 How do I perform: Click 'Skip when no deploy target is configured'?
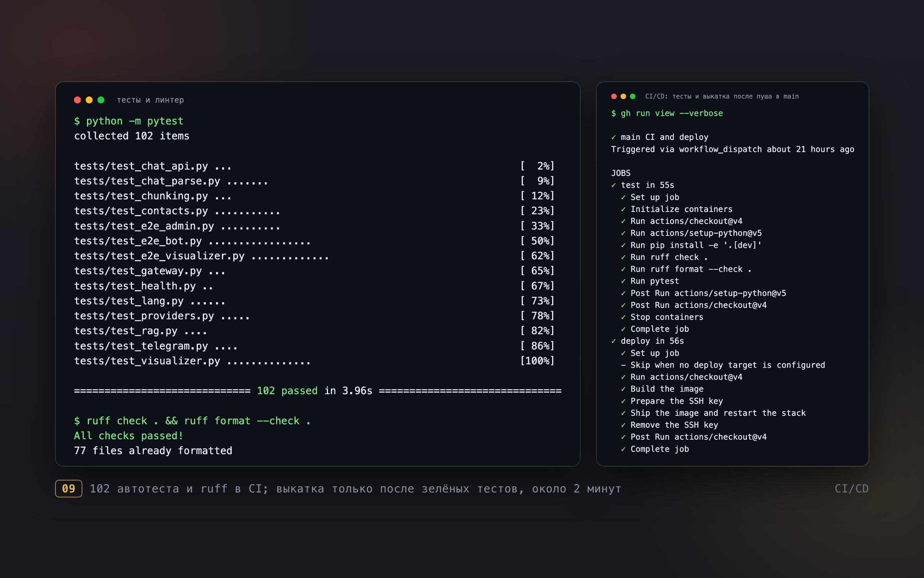tap(723, 365)
